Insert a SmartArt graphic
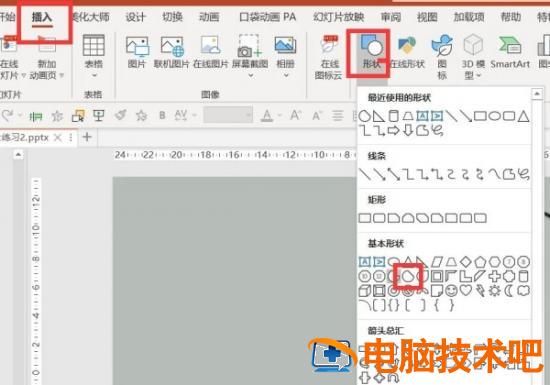This screenshot has height=385, width=550. pos(510,52)
